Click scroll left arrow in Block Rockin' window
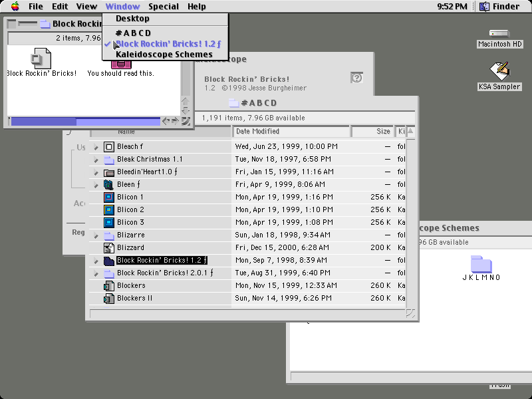The height and width of the screenshot is (399, 532). tap(166, 121)
